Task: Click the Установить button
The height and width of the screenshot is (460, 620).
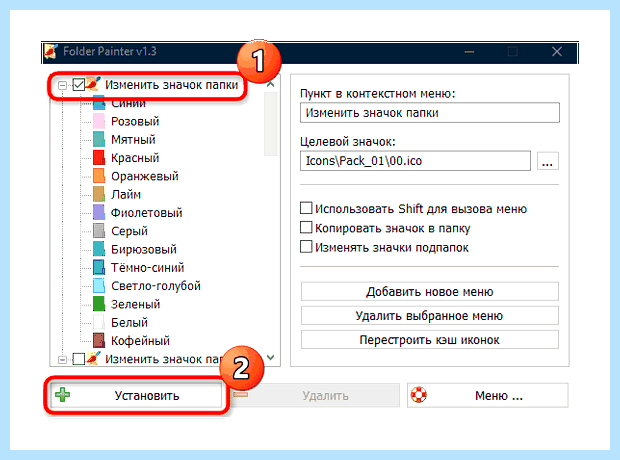Action: [135, 395]
